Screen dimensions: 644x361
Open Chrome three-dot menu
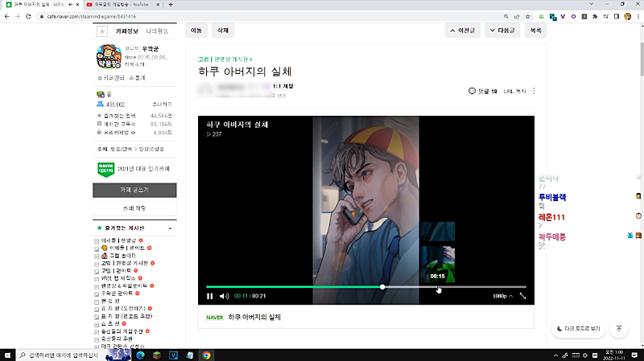coord(638,16)
